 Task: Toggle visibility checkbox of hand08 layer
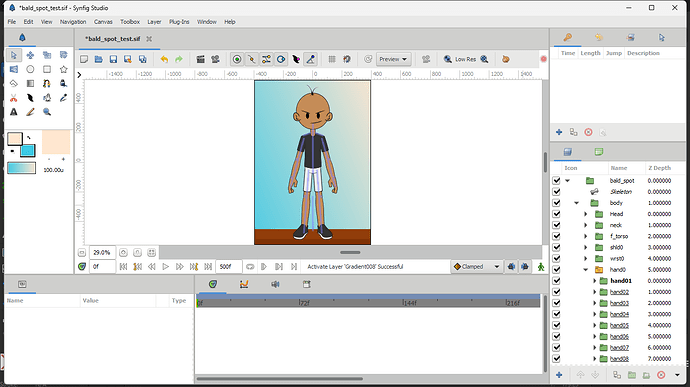tap(556, 359)
